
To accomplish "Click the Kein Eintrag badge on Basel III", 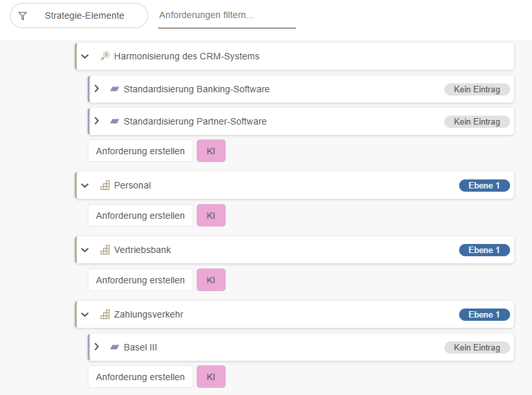I will pos(477,347).
